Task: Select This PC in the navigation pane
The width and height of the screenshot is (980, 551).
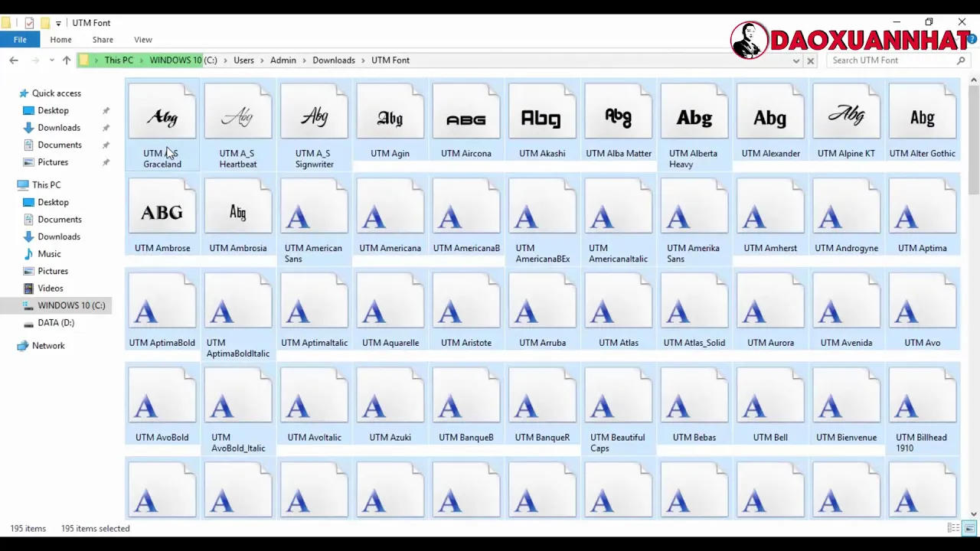Action: (x=46, y=185)
